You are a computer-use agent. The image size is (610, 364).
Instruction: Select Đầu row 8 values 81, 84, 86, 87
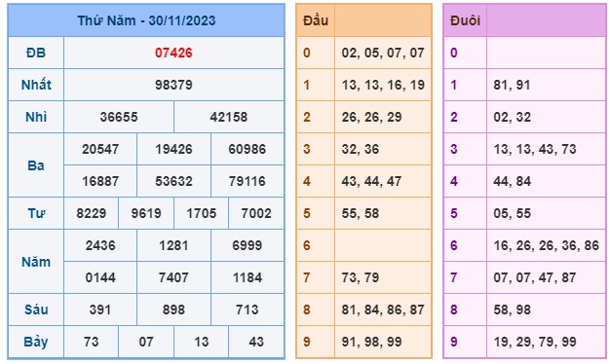pyautogui.click(x=383, y=309)
